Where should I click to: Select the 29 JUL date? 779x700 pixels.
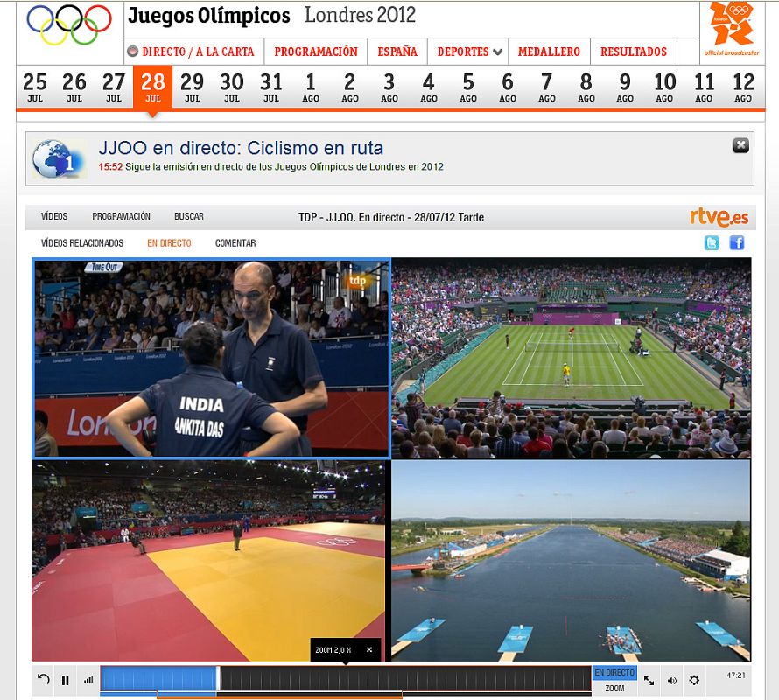click(x=192, y=87)
